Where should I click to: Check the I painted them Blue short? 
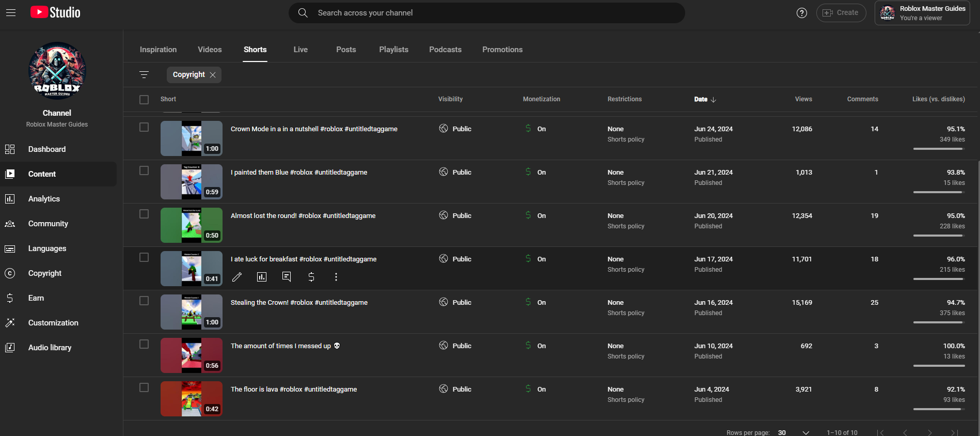(144, 170)
